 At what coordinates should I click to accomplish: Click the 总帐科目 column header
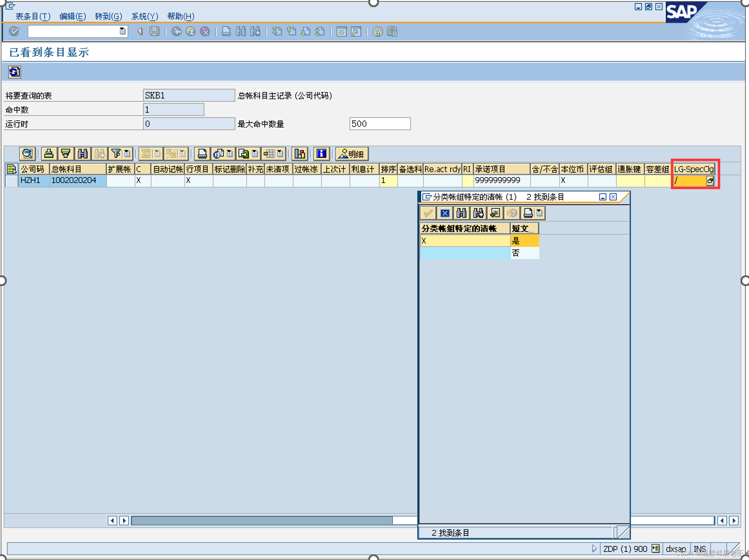[x=77, y=169]
